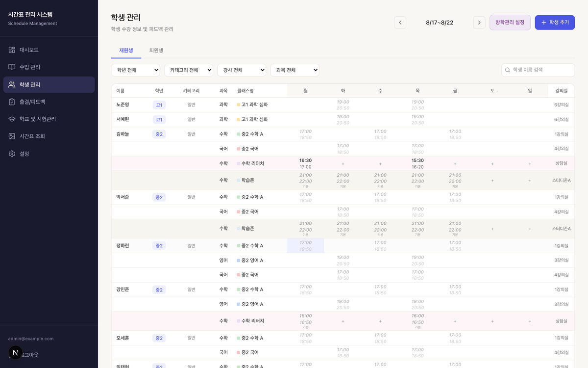Open 학년 전체 grade filter dropdown
This screenshot has width=588, height=368.
point(136,70)
